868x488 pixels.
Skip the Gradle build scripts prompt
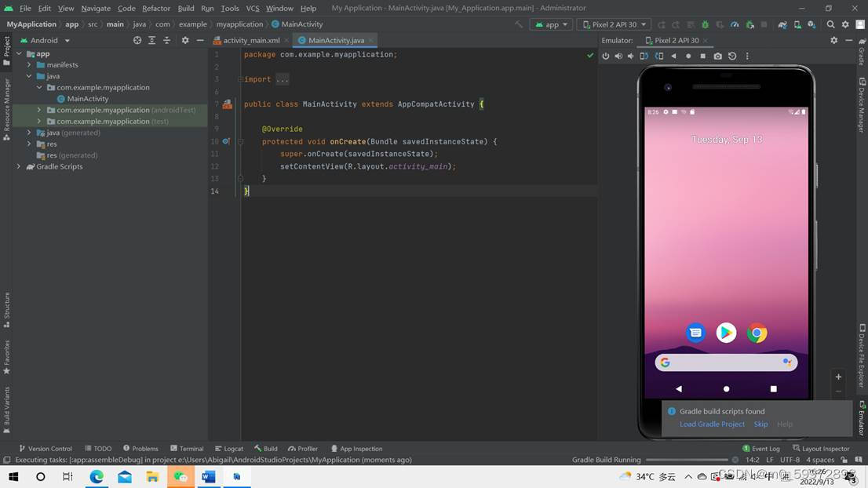(760, 424)
